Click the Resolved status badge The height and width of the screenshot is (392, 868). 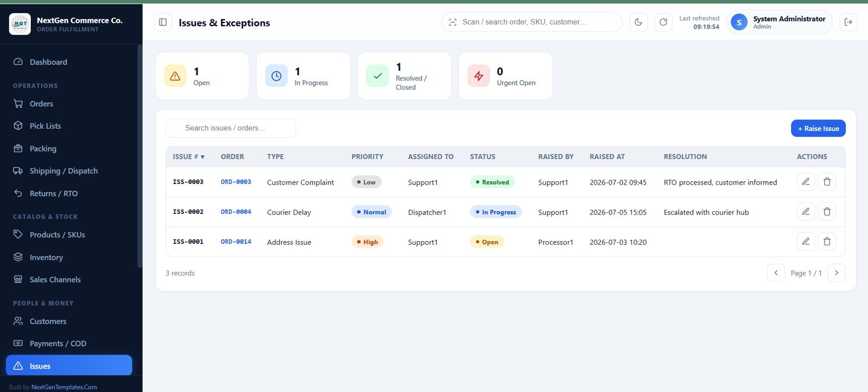tap(492, 182)
